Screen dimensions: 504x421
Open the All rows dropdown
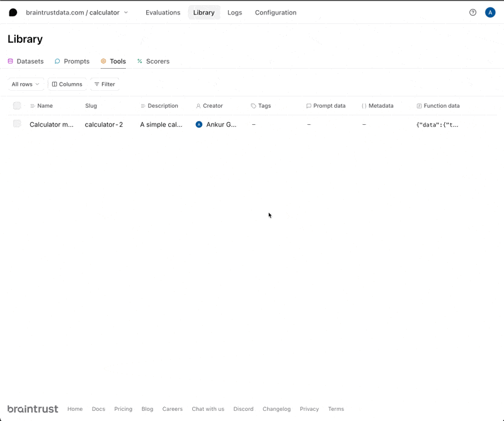pos(26,84)
